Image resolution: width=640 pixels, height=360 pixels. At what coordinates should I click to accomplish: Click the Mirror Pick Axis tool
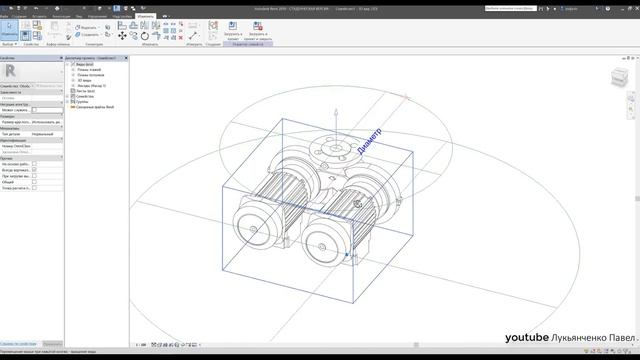(144, 26)
